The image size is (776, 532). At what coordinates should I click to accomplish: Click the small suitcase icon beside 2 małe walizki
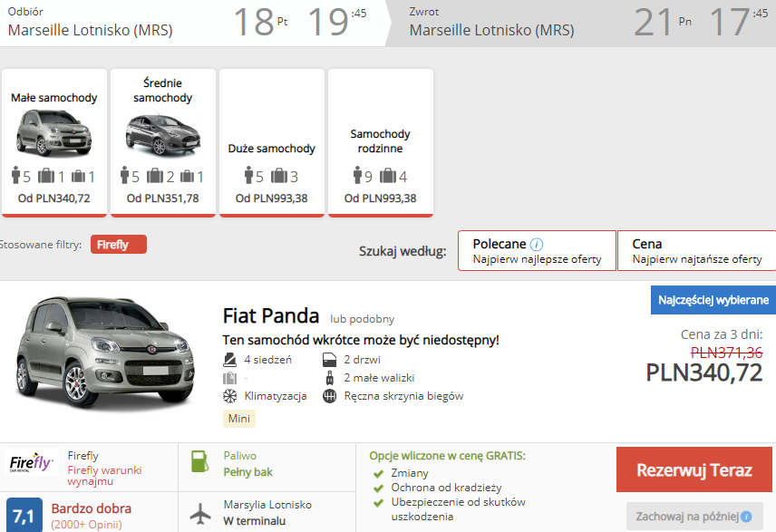330,378
